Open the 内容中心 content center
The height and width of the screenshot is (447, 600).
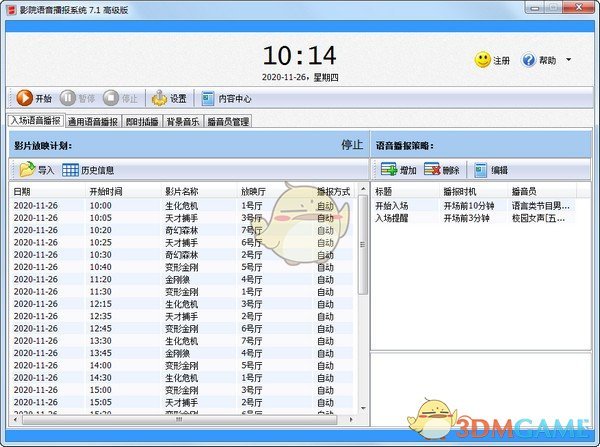tap(226, 98)
